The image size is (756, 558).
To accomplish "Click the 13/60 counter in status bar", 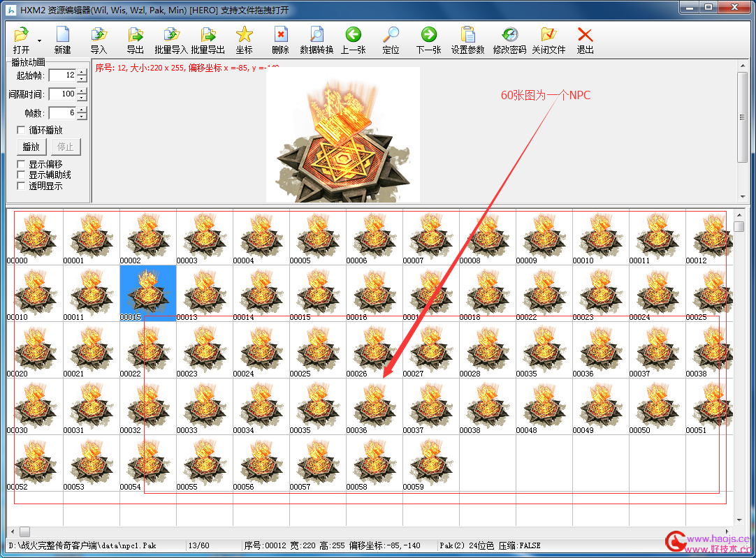I will pyautogui.click(x=198, y=545).
